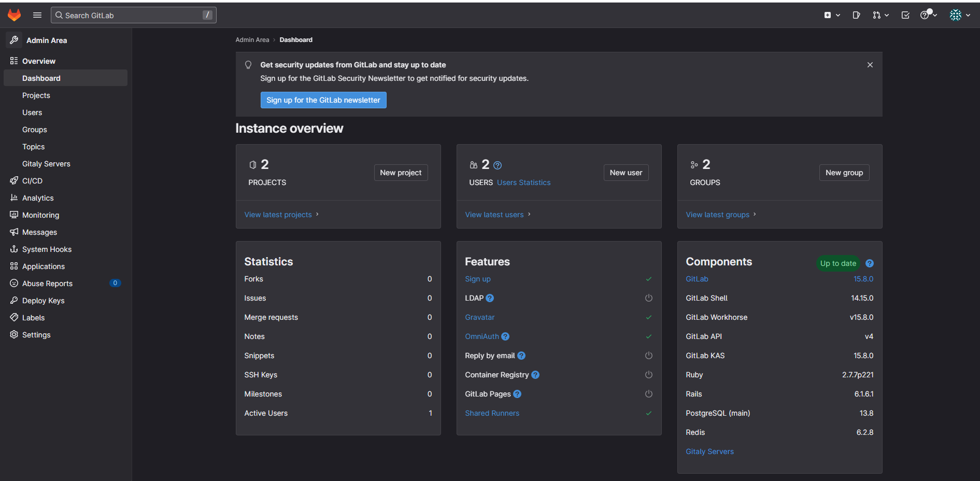Click the New group button

click(844, 173)
